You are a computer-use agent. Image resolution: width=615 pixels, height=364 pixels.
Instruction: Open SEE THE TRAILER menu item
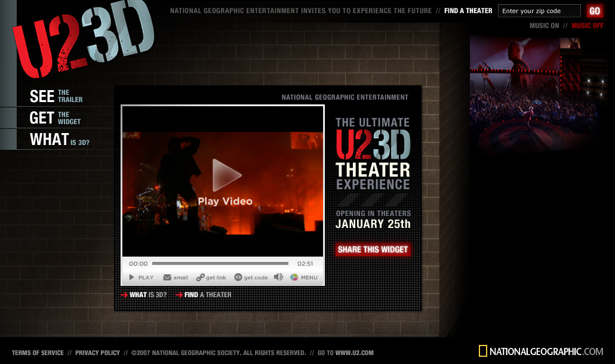pyautogui.click(x=56, y=96)
